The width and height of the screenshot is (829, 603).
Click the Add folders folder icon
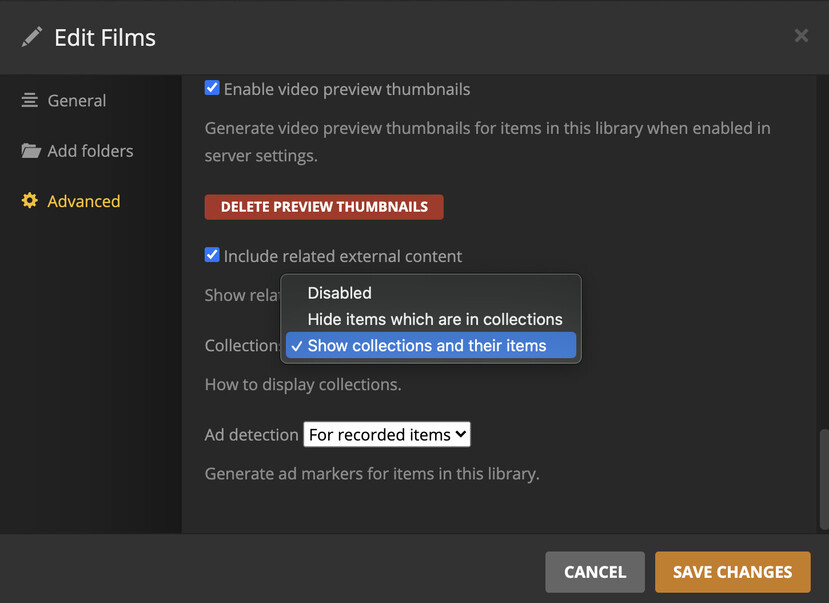pyautogui.click(x=31, y=151)
